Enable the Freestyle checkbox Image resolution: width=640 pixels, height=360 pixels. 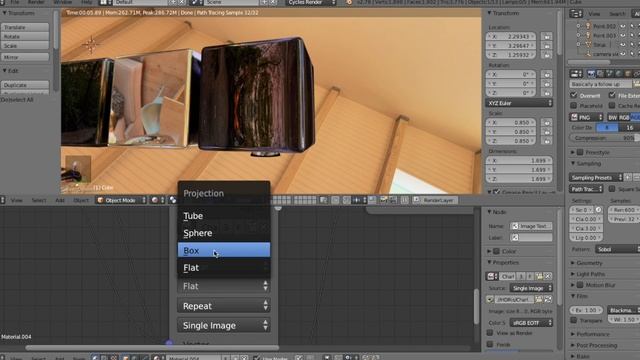[580, 152]
